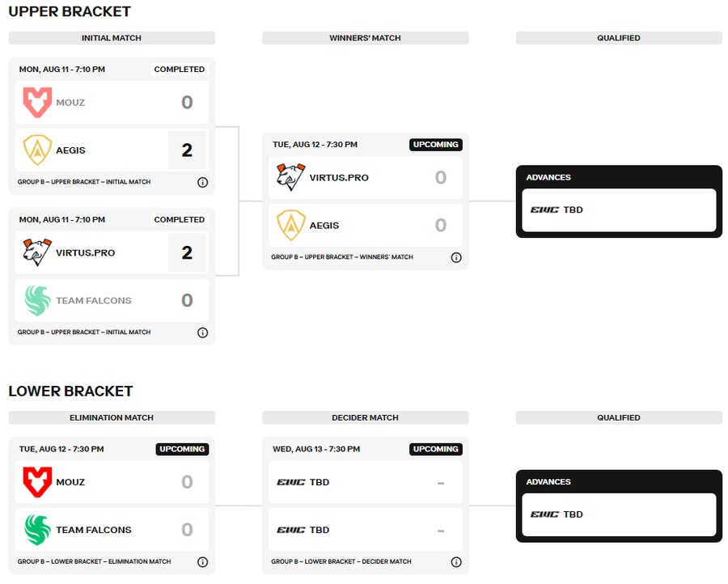Open VIRTUS.PRO team name in initial match
This screenshot has height=584, width=728.
click(86, 253)
